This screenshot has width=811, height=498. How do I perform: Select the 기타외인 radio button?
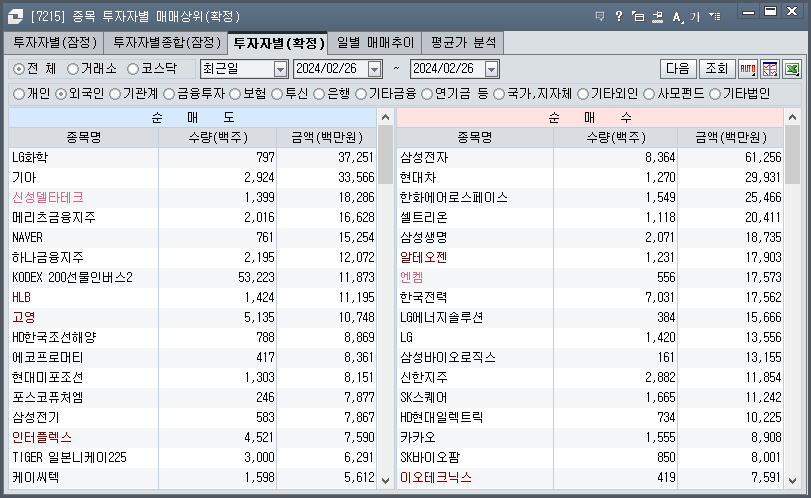coord(583,94)
